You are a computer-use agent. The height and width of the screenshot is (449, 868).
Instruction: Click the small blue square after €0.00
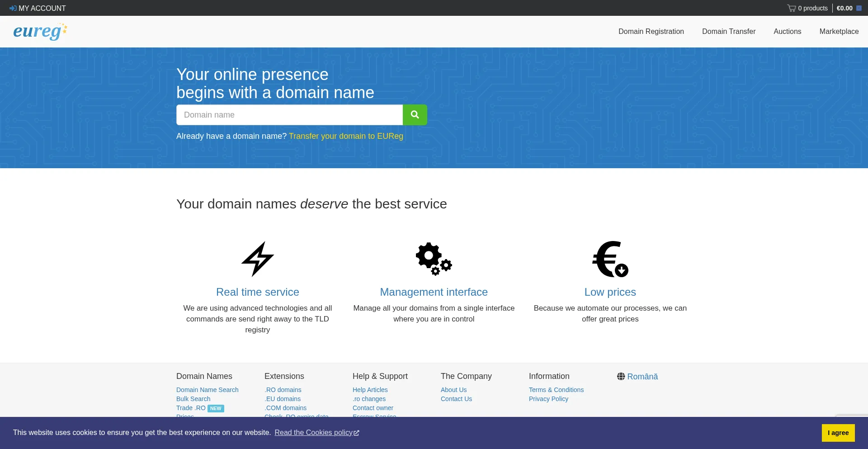859,8
